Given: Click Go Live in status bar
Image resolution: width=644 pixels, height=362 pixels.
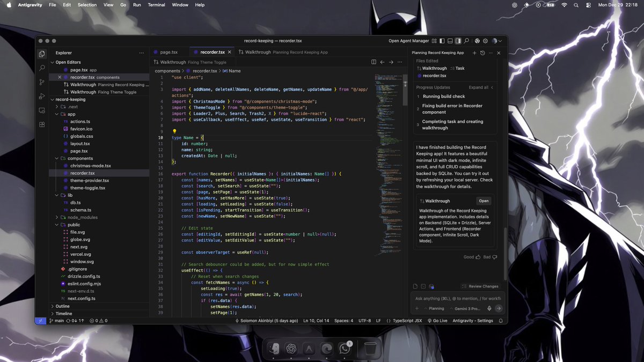Looking at the screenshot, I should pyautogui.click(x=437, y=321).
